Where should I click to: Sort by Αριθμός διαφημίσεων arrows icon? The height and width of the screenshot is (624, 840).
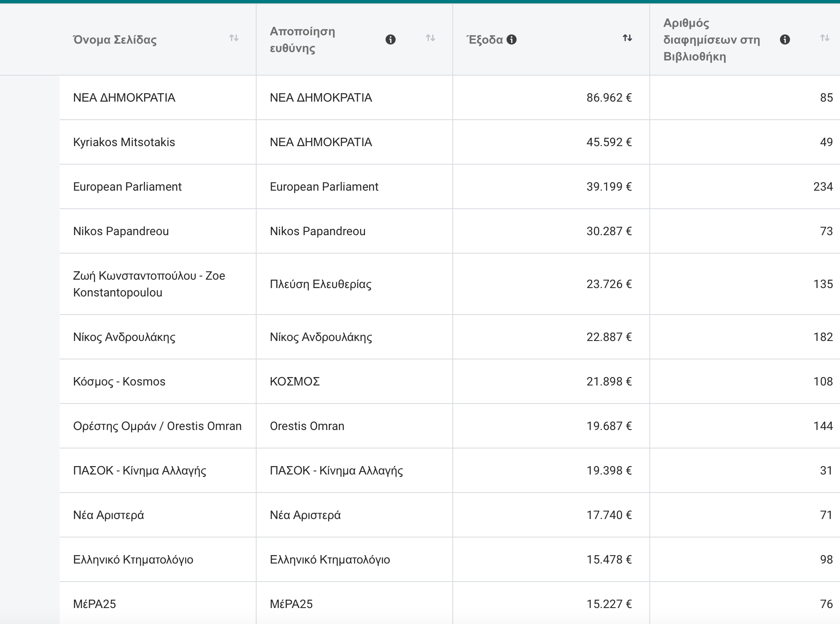tap(824, 38)
